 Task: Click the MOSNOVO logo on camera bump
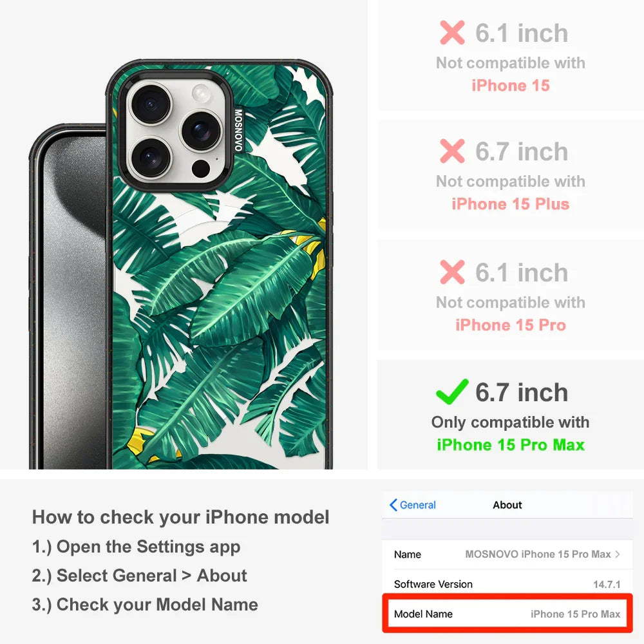[238, 130]
